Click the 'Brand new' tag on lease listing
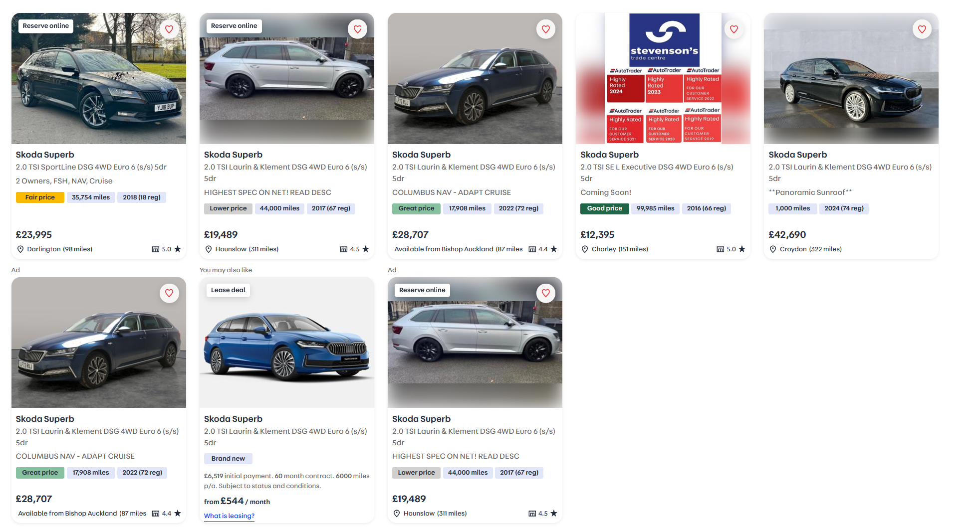 [x=228, y=459]
